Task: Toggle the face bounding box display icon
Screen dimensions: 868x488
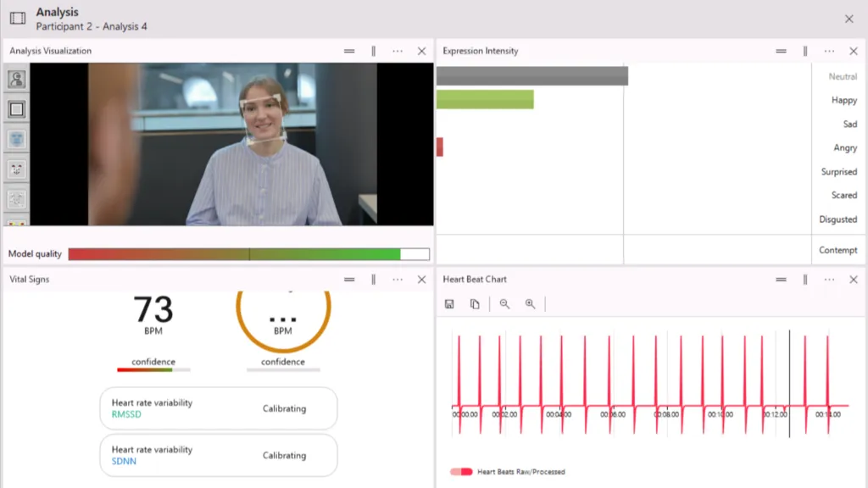Action: 16,109
